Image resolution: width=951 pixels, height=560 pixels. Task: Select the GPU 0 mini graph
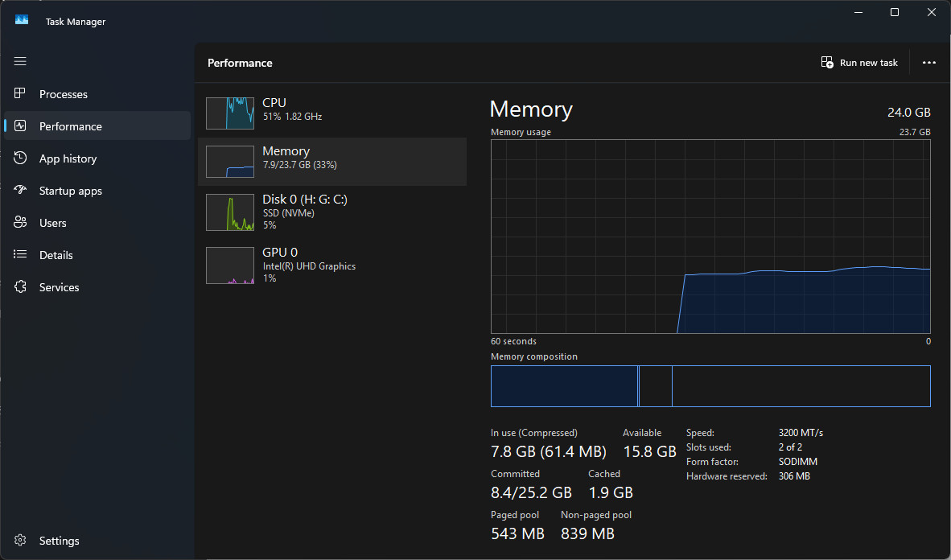230,266
